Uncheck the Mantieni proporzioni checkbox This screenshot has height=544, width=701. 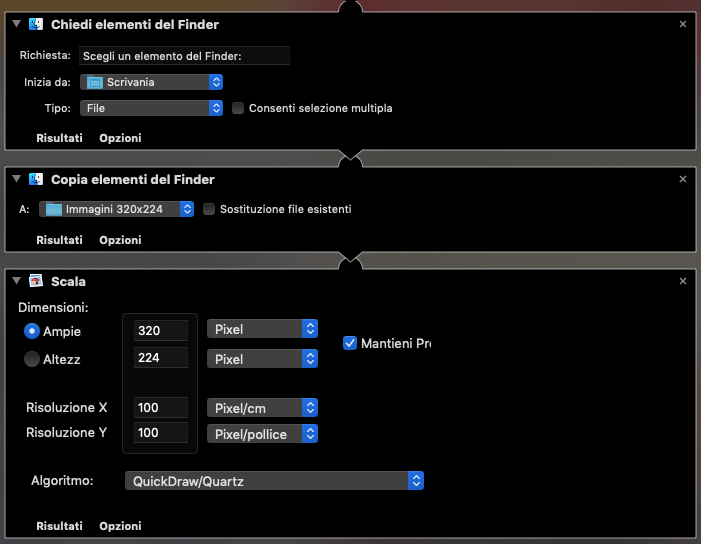(350, 343)
